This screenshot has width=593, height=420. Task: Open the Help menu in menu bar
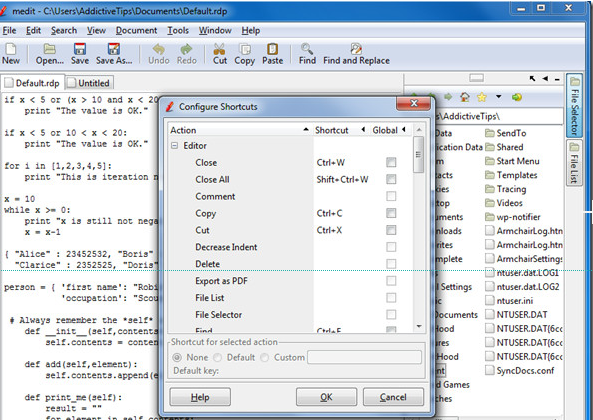[x=251, y=31]
